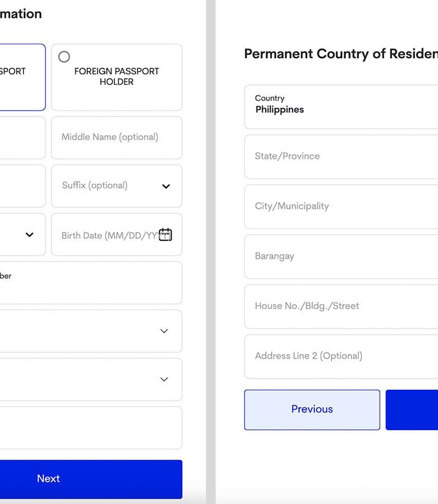Viewport: 438px width, 504px height.
Task: Select the Foreign Passport Holder radio button
Action: [x=64, y=57]
